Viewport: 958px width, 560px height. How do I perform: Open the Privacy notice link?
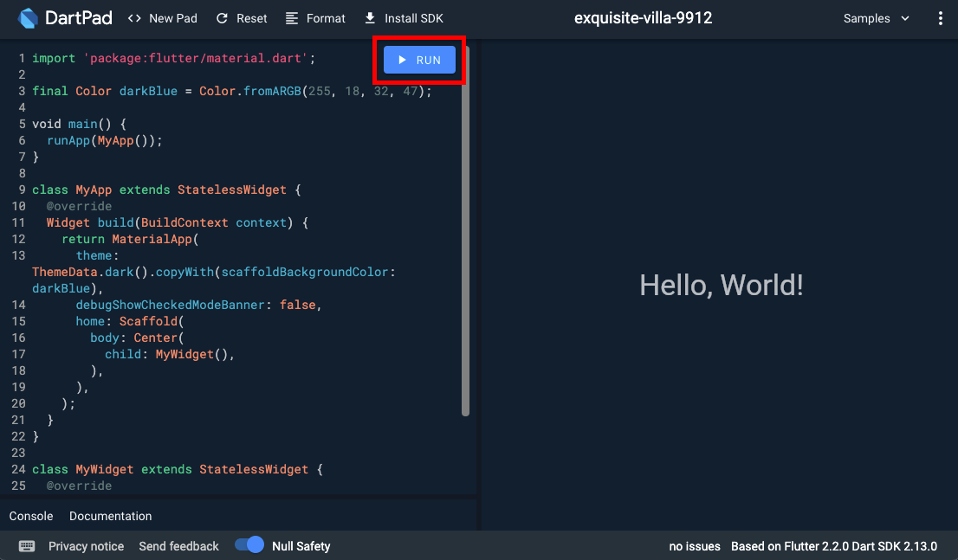(86, 546)
